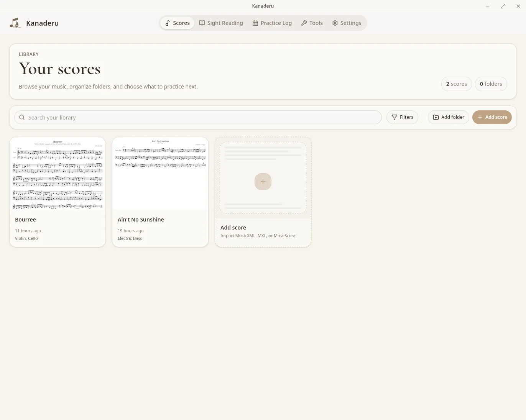Open the Settings tab
Screen dimensions: 526x420
coord(347,23)
